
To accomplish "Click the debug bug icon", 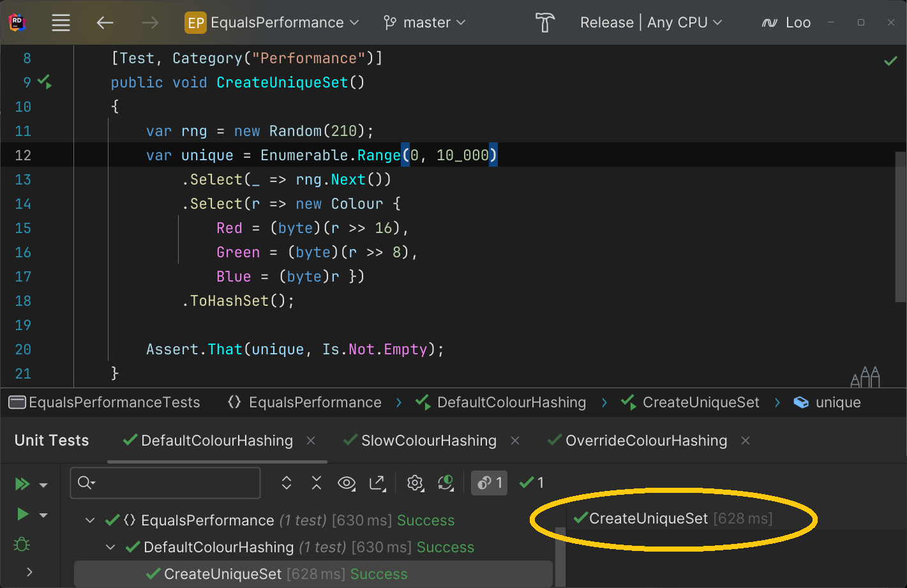I will pyautogui.click(x=22, y=545).
